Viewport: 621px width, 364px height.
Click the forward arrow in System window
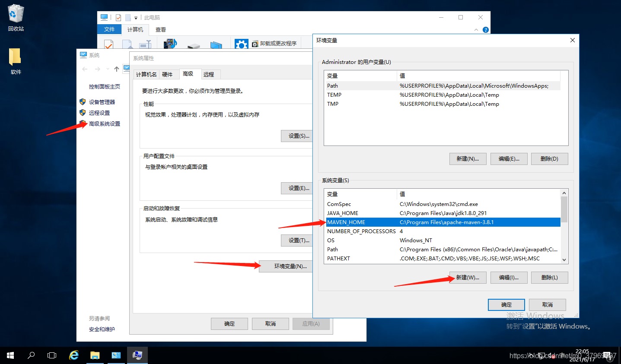[98, 69]
